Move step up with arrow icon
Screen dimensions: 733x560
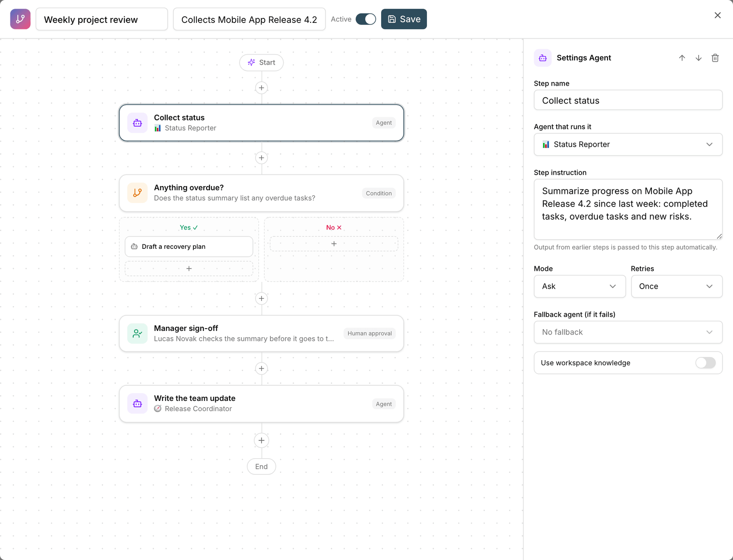[682, 58]
